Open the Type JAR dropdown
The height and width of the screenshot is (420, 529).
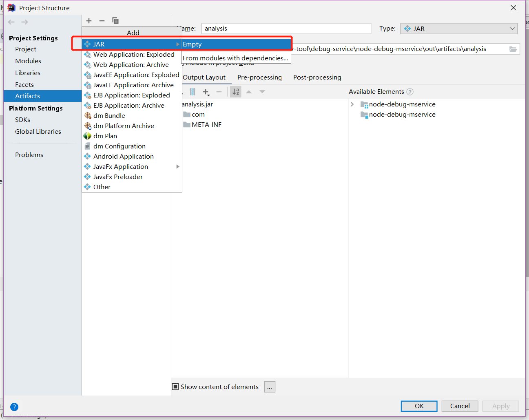(459, 29)
